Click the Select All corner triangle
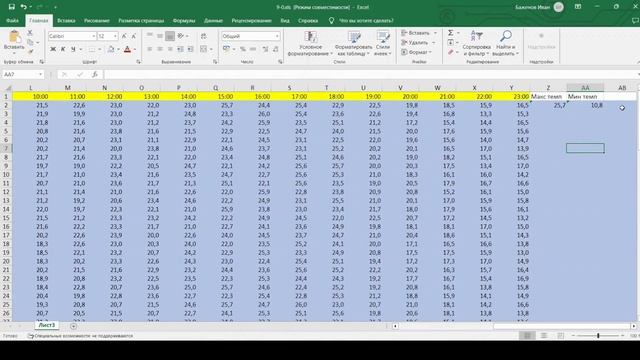This screenshot has width=640, height=360. (x=8, y=88)
